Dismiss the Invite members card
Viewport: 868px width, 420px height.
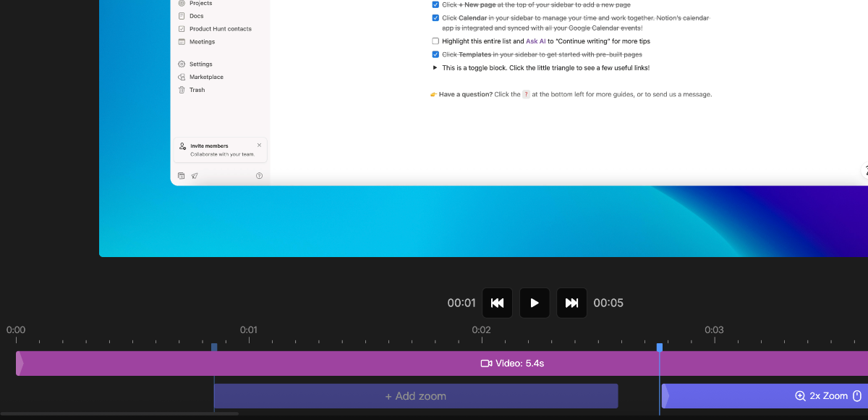pyautogui.click(x=260, y=146)
